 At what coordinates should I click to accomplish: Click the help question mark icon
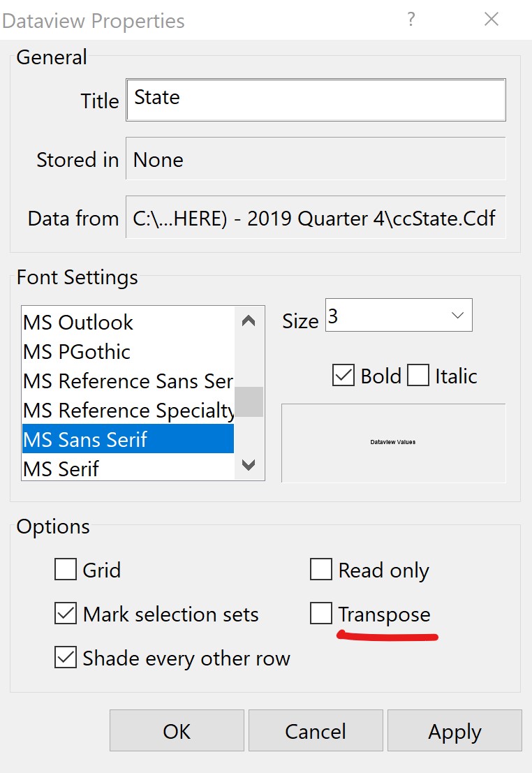(411, 20)
